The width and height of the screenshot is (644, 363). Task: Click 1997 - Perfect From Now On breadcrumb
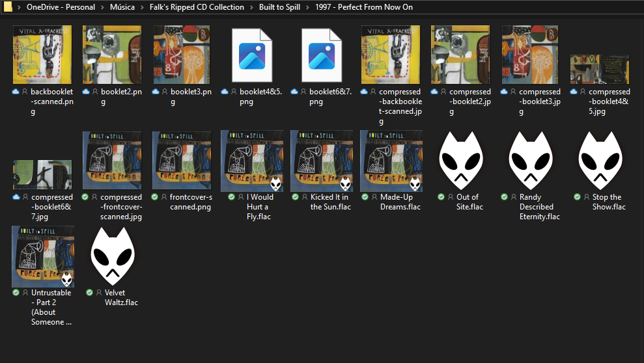[x=364, y=7]
